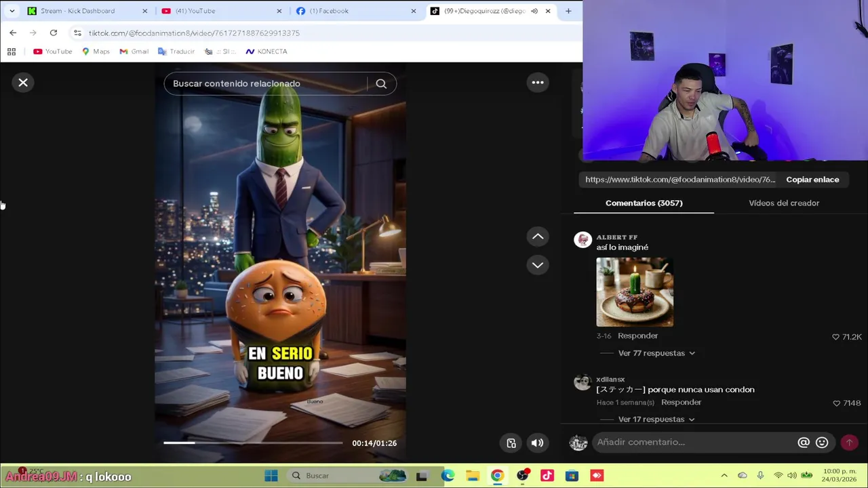Open TikTok app from taskbar
The width and height of the screenshot is (868, 488).
click(547, 476)
